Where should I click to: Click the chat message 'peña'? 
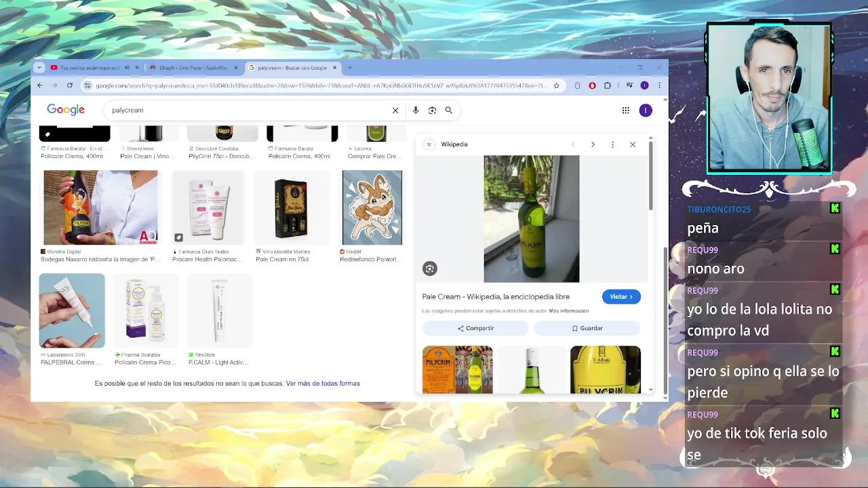click(x=703, y=228)
